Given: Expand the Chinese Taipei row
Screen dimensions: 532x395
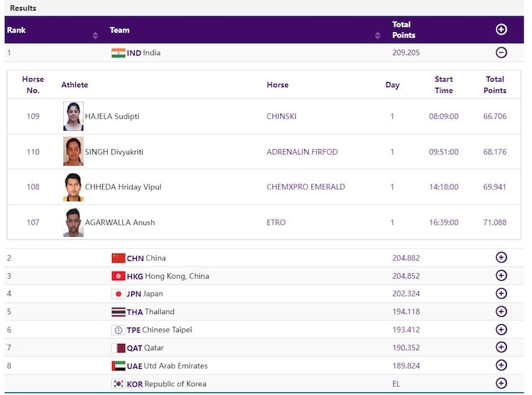Looking at the screenshot, I should [501, 330].
